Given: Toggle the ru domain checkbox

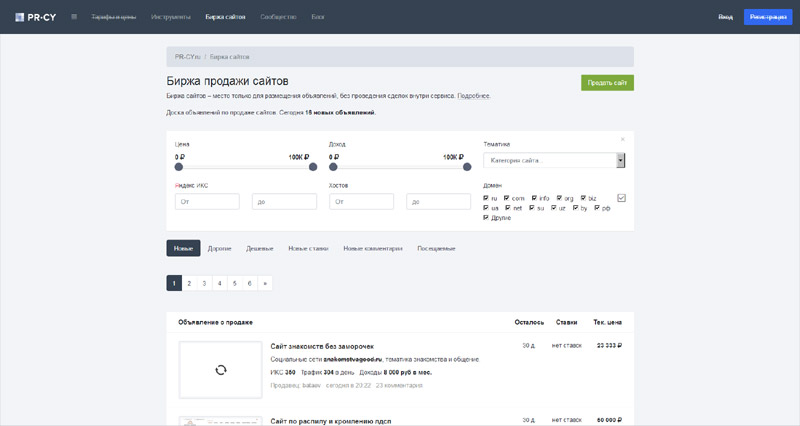Looking at the screenshot, I should pyautogui.click(x=486, y=198).
